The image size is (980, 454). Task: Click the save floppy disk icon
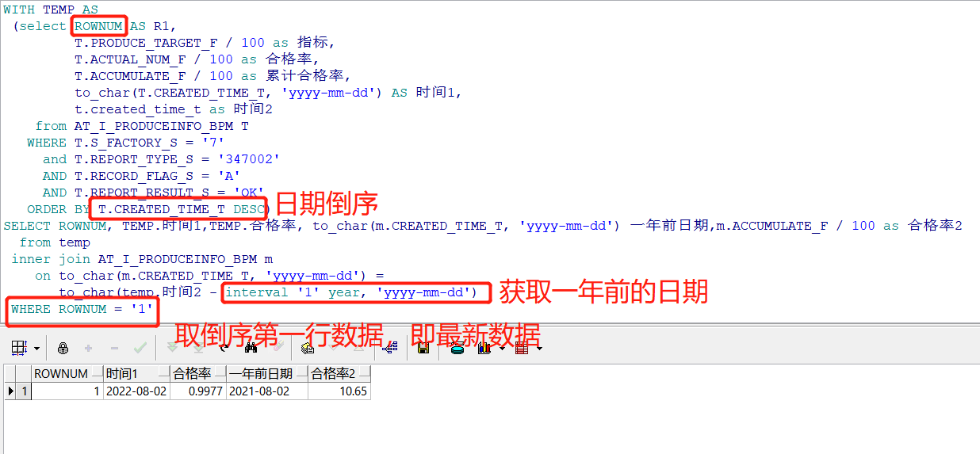tap(423, 347)
